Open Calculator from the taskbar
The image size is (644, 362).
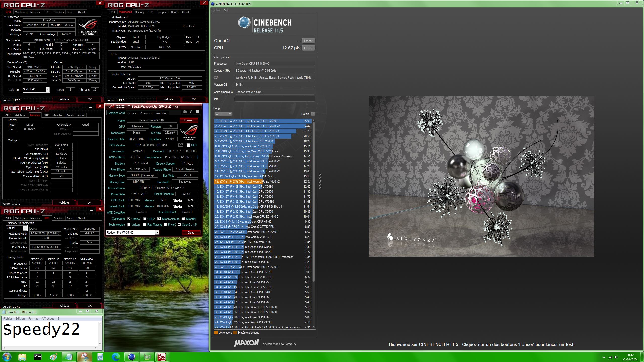click(x=100, y=357)
